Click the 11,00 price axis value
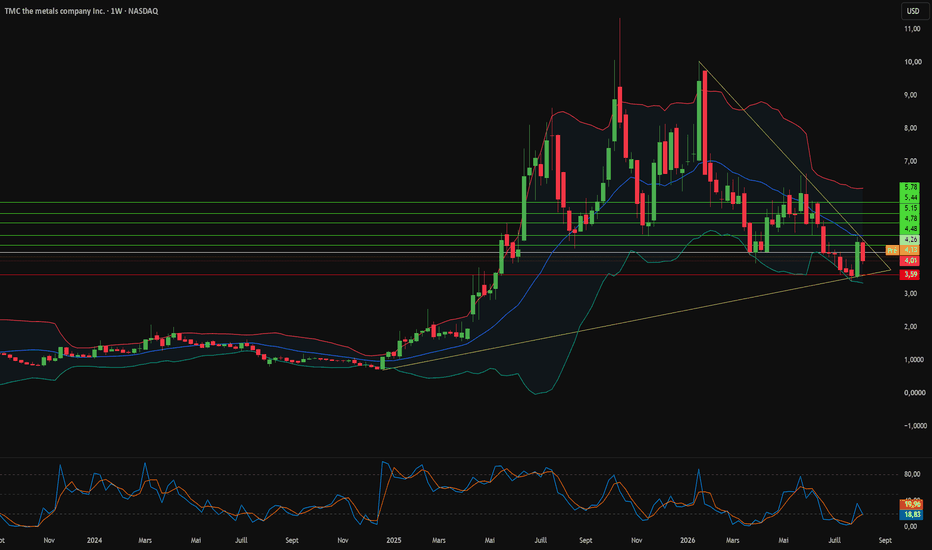The image size is (932, 550). click(x=912, y=29)
